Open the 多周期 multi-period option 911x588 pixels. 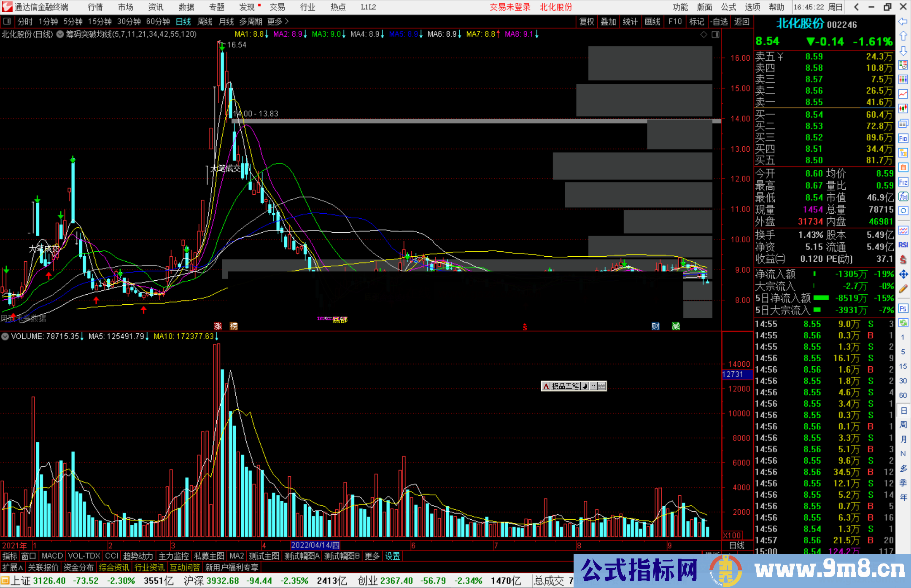coord(251,21)
